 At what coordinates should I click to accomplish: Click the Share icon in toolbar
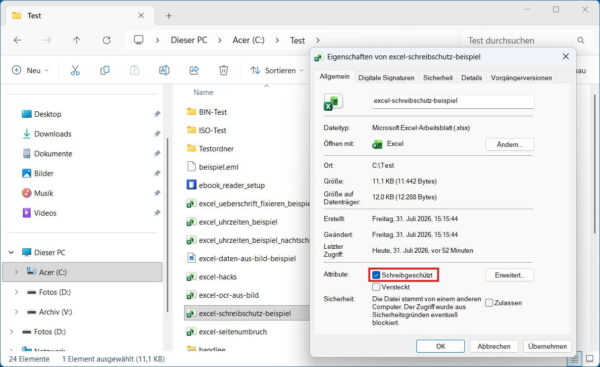(x=194, y=70)
